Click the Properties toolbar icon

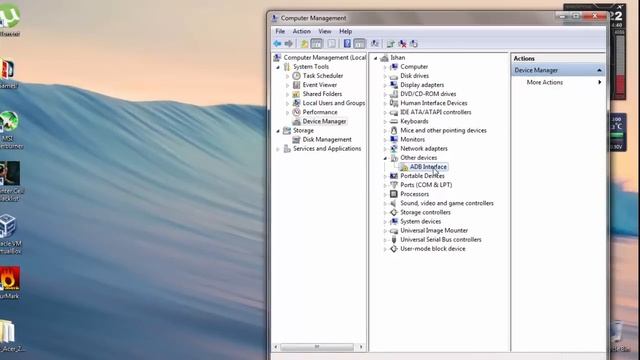[x=331, y=44]
